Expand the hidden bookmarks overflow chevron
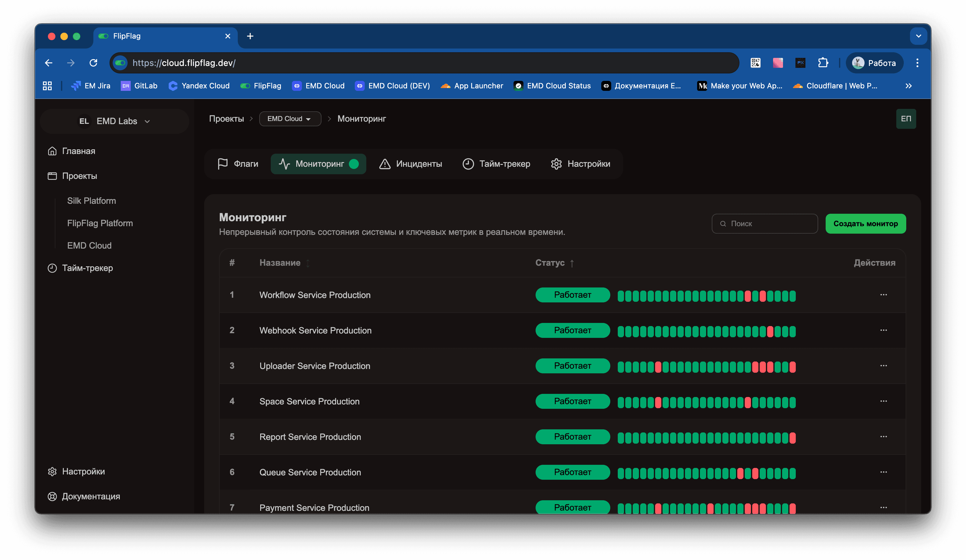Viewport: 966px width, 560px height. point(908,86)
